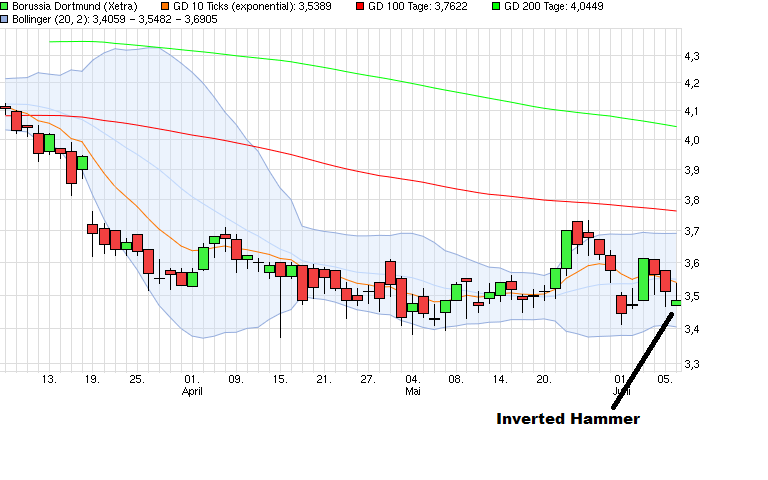Click the 4,3 price axis label
The image size is (768, 480).
tap(692, 57)
